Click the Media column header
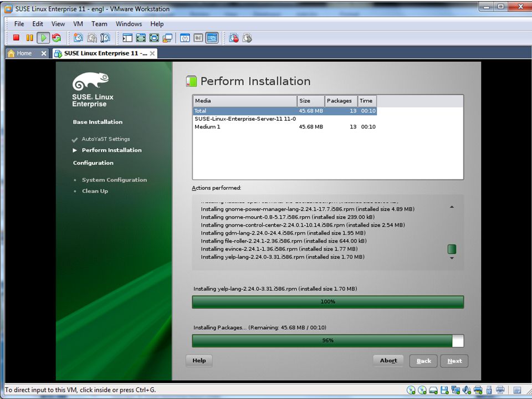532x399 pixels. [x=245, y=101]
